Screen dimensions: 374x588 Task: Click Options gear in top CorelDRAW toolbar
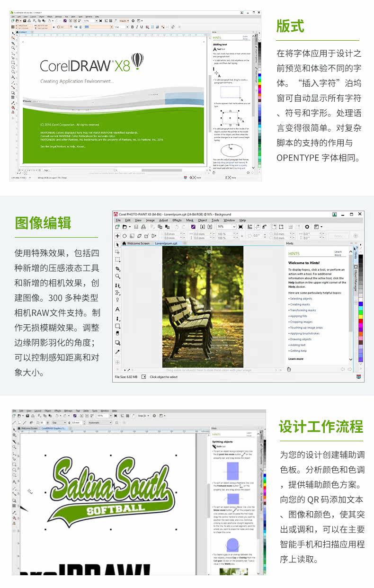click(133, 21)
